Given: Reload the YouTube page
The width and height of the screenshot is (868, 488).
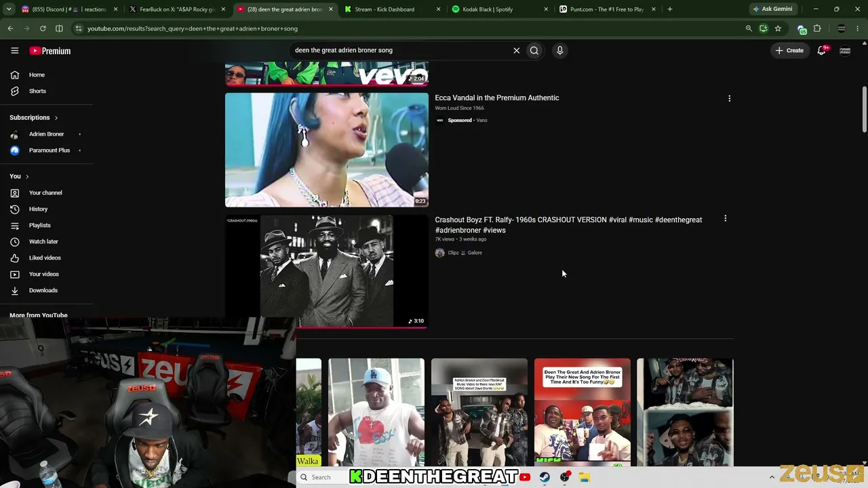Looking at the screenshot, I should pos(43,28).
